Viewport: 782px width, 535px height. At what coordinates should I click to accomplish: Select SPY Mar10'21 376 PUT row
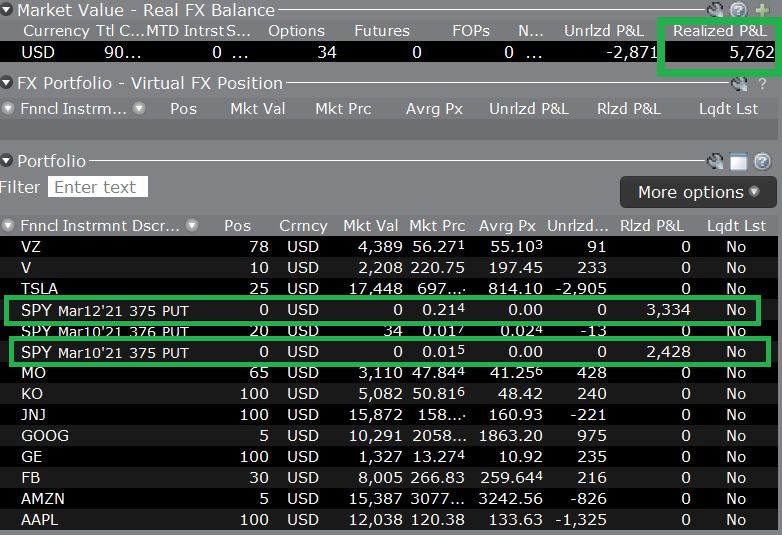(x=389, y=331)
